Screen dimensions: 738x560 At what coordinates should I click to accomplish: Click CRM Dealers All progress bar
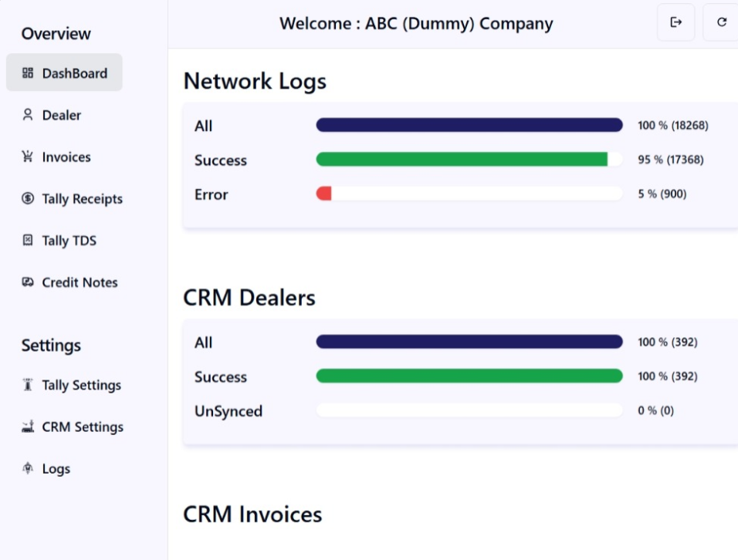coord(469,342)
